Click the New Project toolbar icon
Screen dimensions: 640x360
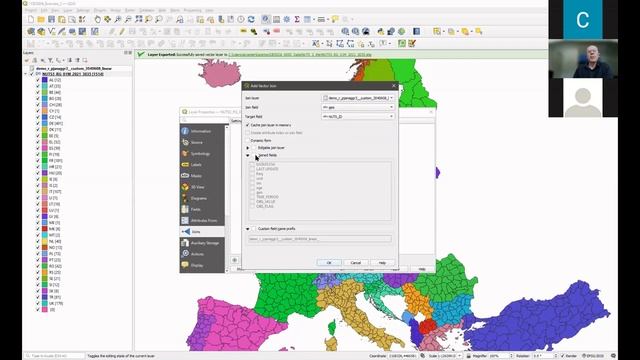click(x=31, y=19)
